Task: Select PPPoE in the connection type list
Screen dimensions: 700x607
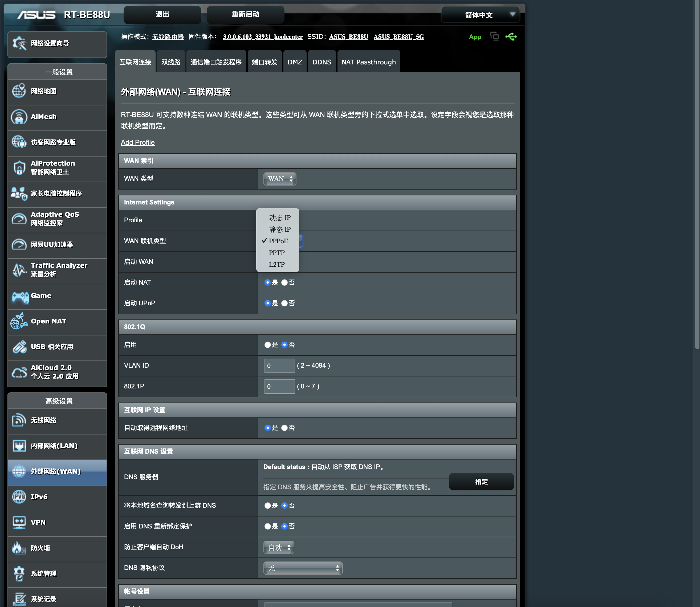Action: 278,241
